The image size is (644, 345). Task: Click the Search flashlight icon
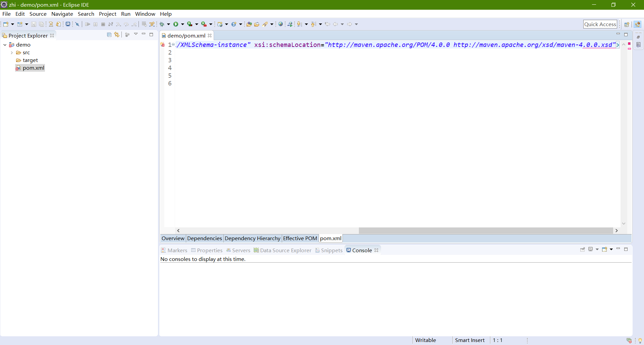(265, 24)
